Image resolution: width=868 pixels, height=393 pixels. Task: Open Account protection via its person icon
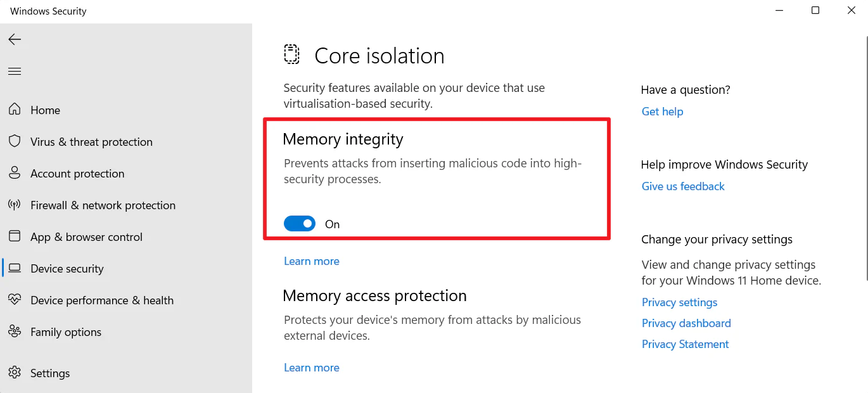[15, 173]
